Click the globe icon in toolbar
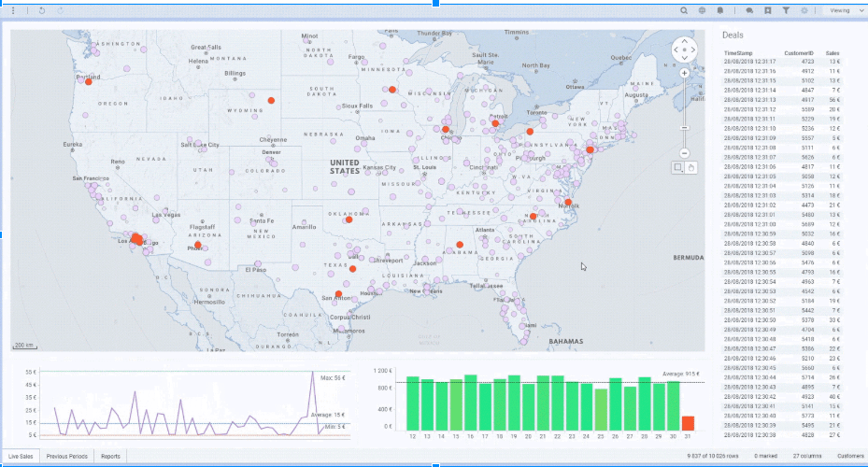The width and height of the screenshot is (868, 467). point(702,10)
